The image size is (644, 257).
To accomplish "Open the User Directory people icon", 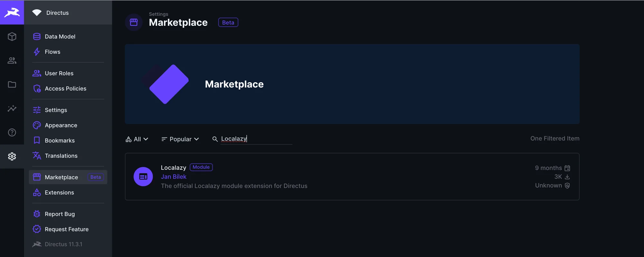I will click(12, 60).
